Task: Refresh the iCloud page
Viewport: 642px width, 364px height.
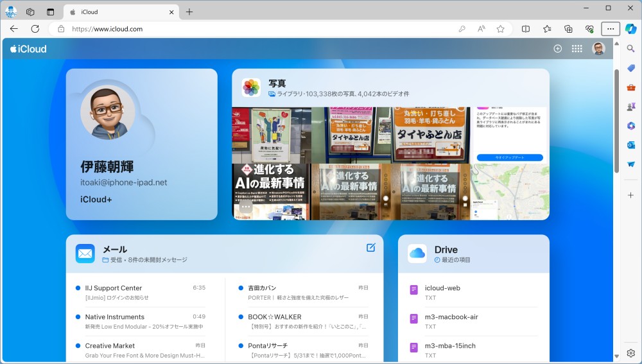Action: (x=35, y=29)
